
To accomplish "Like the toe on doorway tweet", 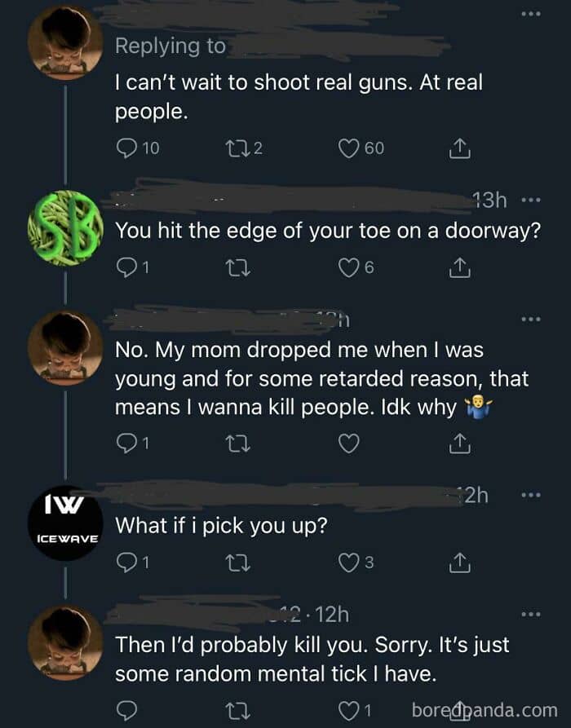I will click(x=349, y=267).
